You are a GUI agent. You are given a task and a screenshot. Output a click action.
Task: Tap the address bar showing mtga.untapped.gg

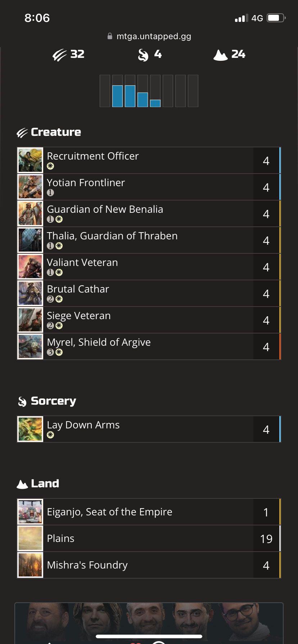[154, 36]
